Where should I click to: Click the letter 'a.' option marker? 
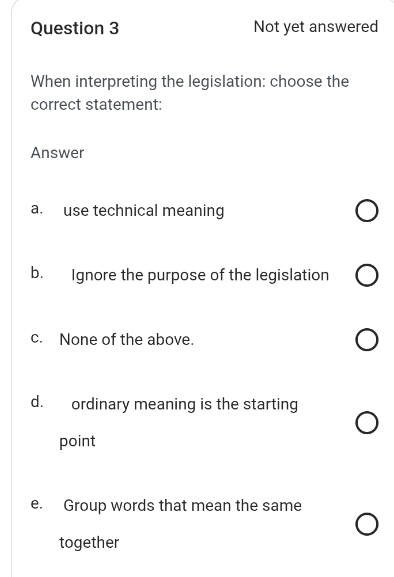coord(37,209)
